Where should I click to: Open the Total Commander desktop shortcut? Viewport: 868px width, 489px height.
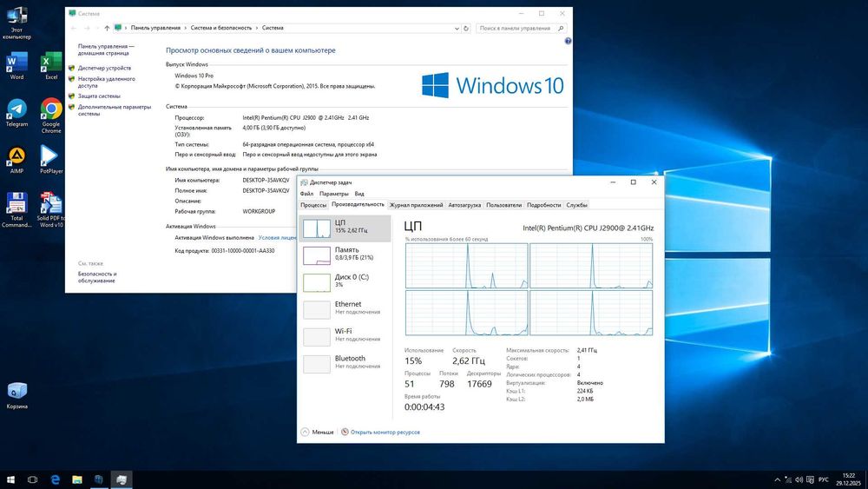click(16, 210)
